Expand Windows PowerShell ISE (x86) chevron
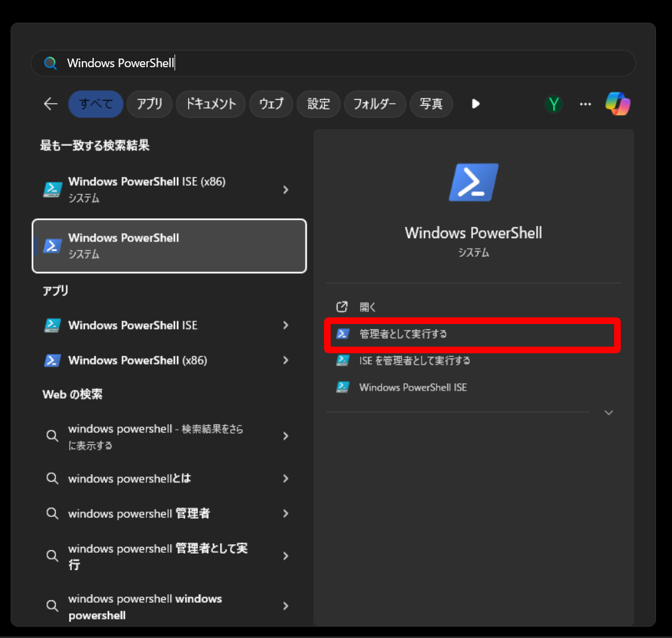Image resolution: width=672 pixels, height=638 pixels. click(286, 190)
